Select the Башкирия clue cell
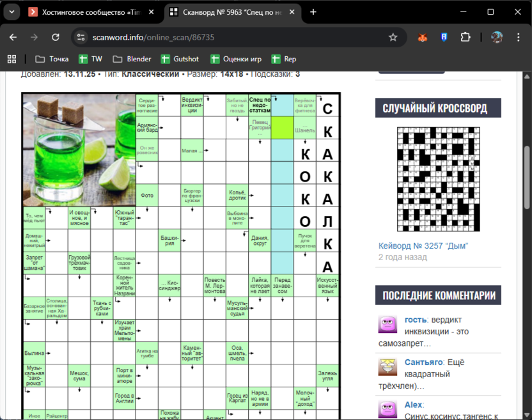Screen dimensions: 532x420 [x=169, y=240]
